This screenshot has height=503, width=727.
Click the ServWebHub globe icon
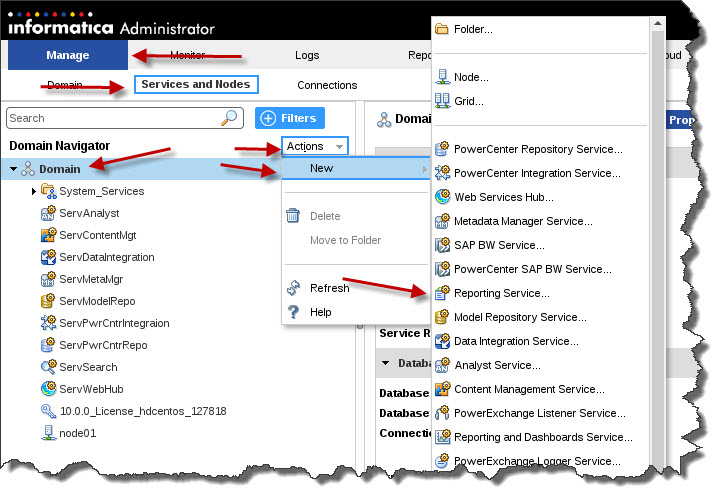click(x=48, y=389)
